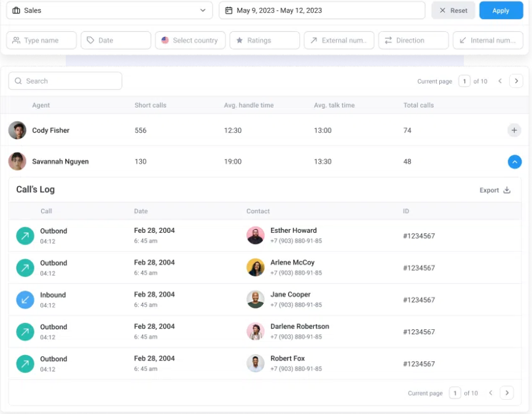Click the star icon in Ratings filter
Viewport: 532px width, 414px height.
point(240,40)
